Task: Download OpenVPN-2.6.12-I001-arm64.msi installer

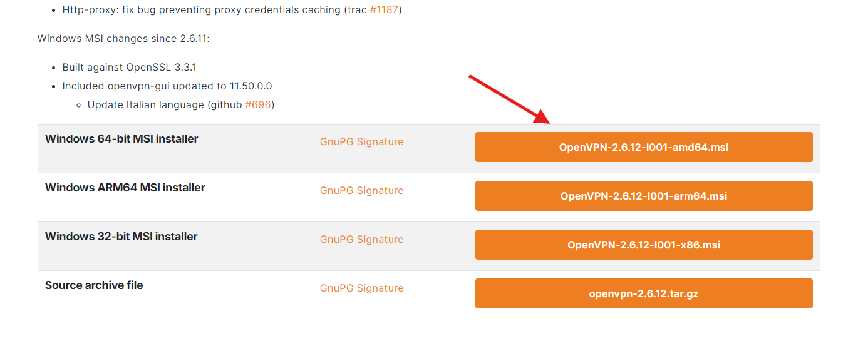Action: click(x=644, y=196)
